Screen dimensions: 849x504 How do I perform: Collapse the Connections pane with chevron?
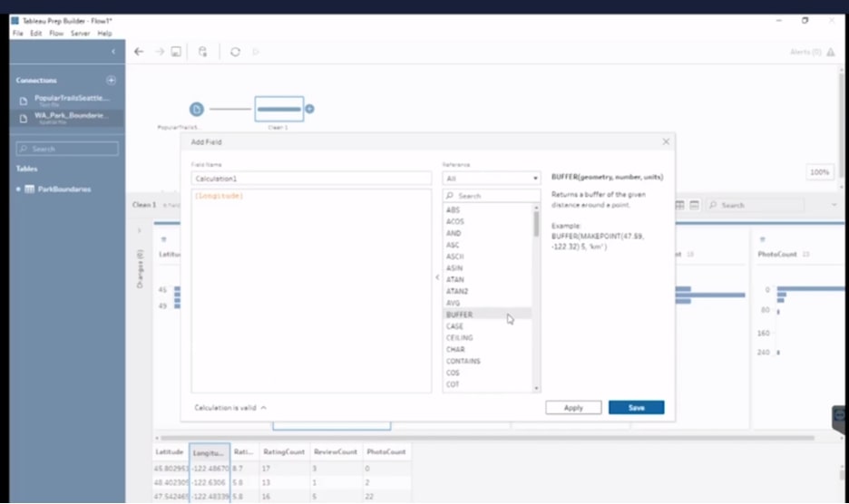[113, 52]
